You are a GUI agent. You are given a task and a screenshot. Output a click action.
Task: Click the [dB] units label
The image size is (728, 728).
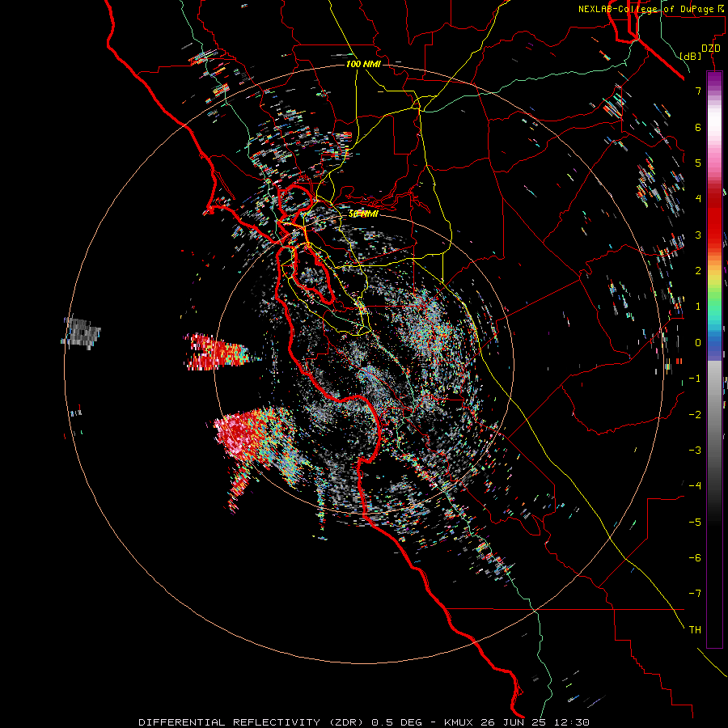point(691,56)
